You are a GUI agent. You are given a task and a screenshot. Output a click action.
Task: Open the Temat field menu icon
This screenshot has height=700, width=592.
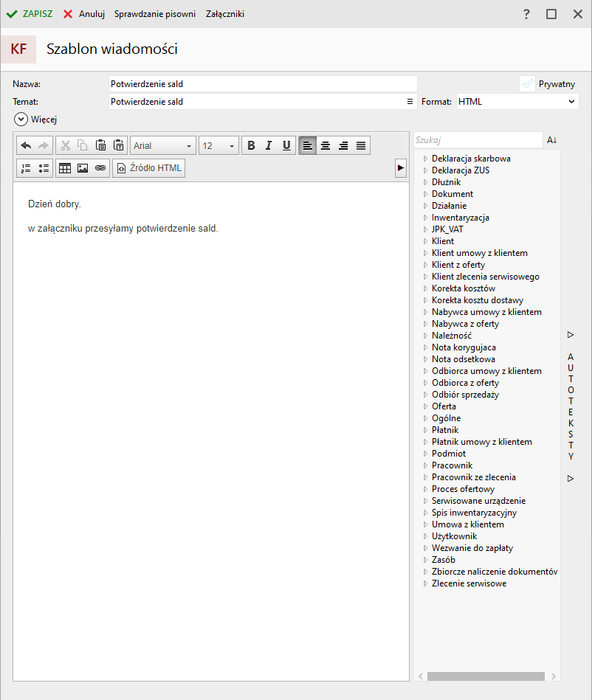(x=410, y=102)
